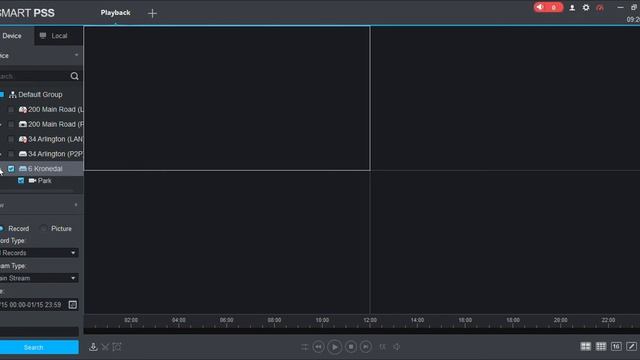Click the device search magnifier icon
Viewport: 640px width, 360px height.
point(74,76)
